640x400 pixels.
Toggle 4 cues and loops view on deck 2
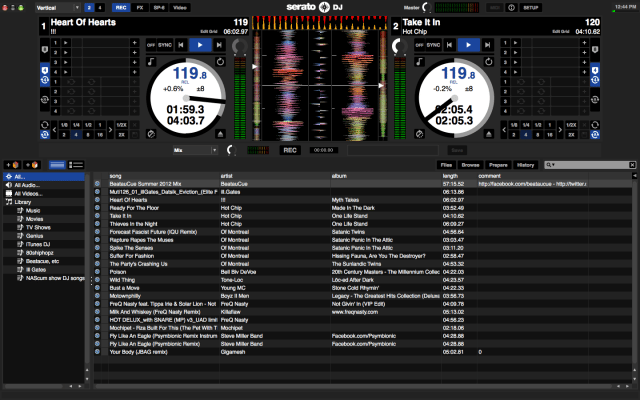tap(595, 75)
